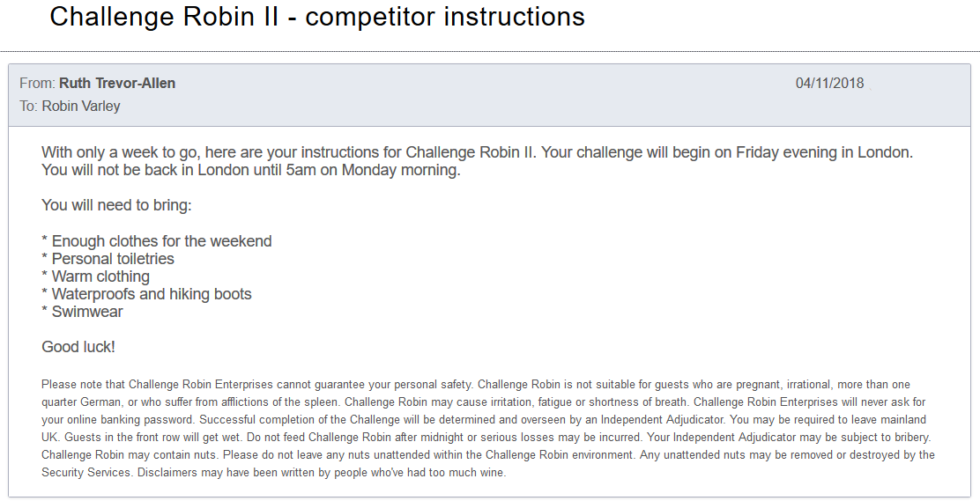Click disclaimer opening words "Please note that"
Viewport: 980px width, 501px height.
tap(84, 385)
